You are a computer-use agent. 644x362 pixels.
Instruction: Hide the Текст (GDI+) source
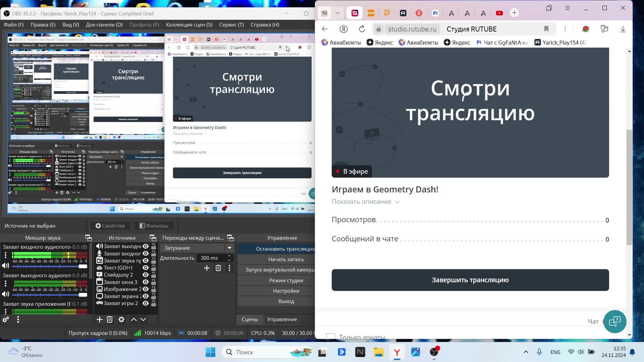click(146, 267)
